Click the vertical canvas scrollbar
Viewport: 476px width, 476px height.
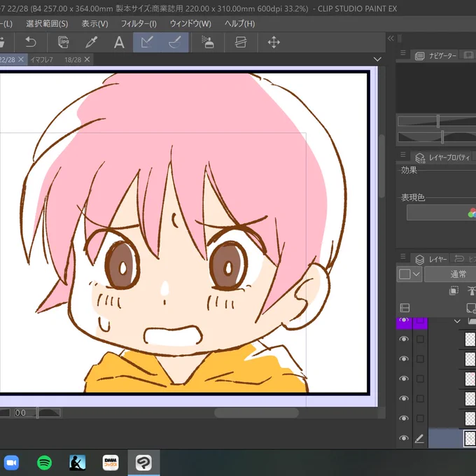click(x=382, y=167)
